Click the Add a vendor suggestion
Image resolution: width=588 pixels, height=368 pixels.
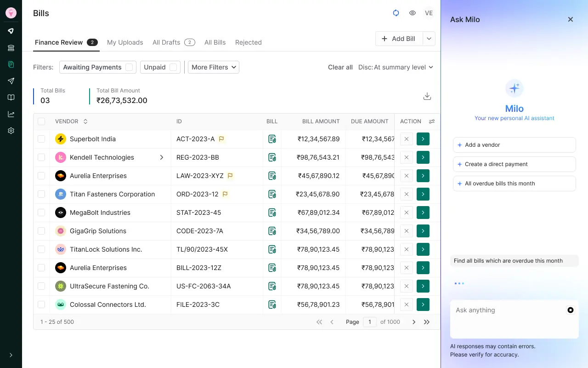514,145
